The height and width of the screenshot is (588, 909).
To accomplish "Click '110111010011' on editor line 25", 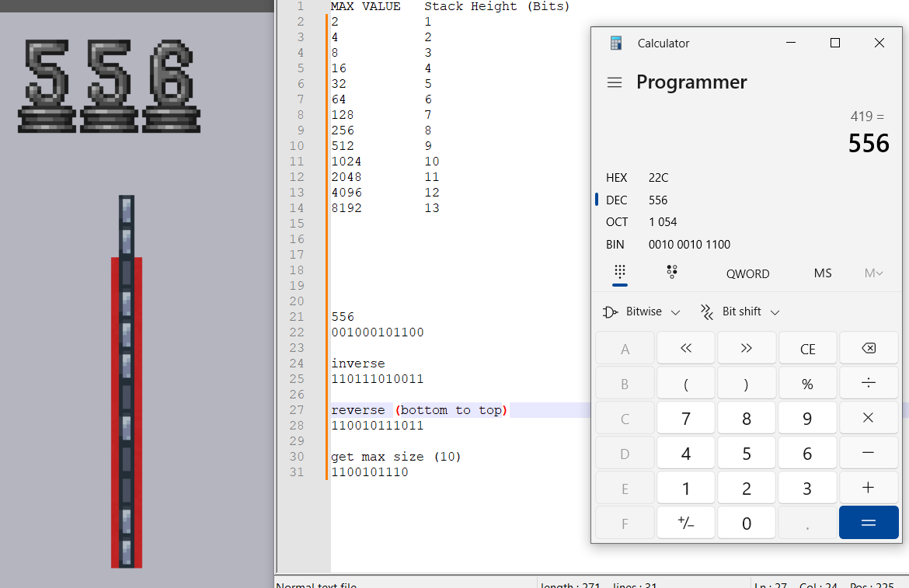I will 378,379.
